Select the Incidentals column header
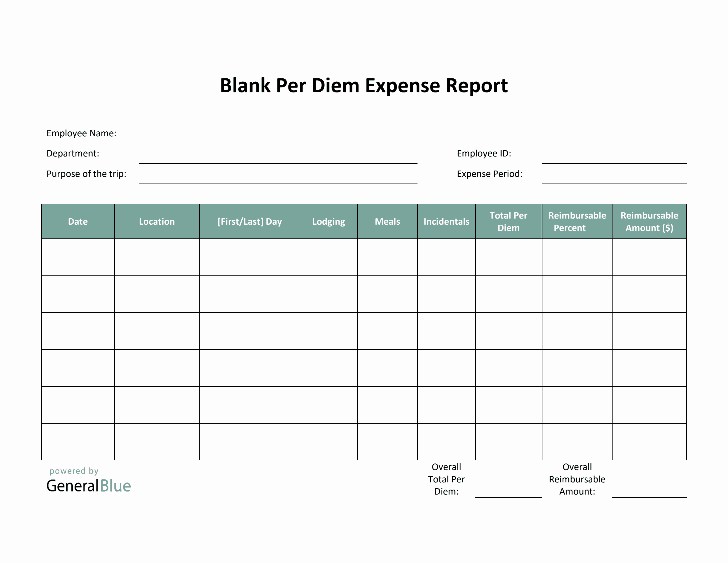 446,221
